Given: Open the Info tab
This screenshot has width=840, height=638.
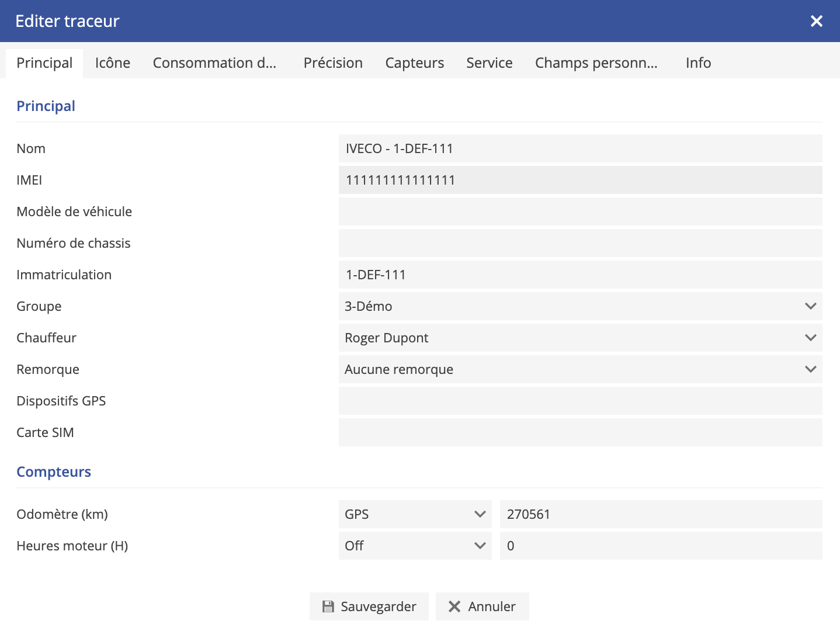Looking at the screenshot, I should click(698, 63).
